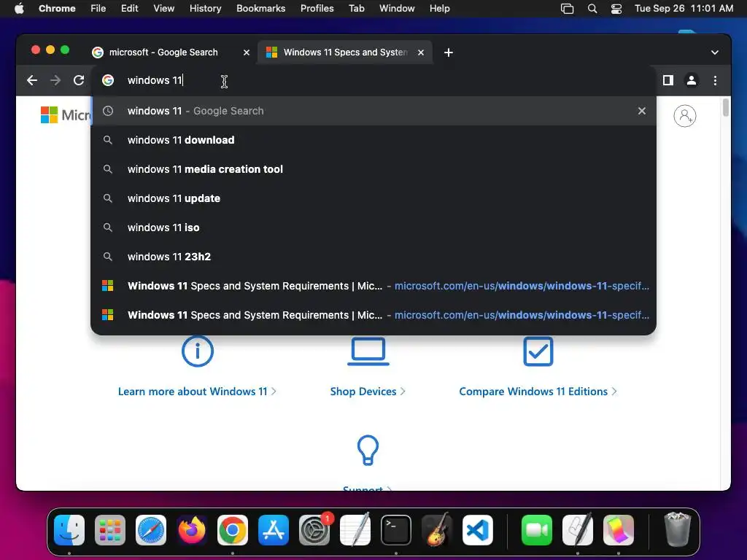Click the Chrome icon in the Dock

point(233,530)
